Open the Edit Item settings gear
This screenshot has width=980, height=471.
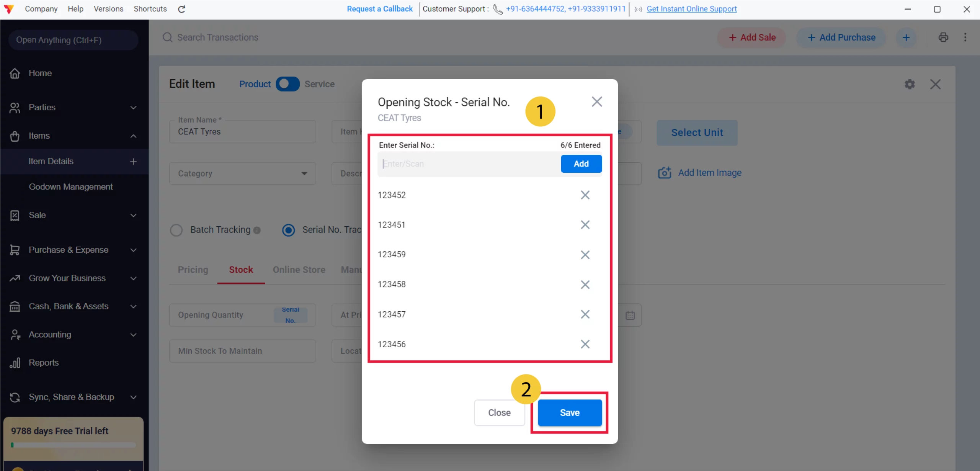[910, 84]
